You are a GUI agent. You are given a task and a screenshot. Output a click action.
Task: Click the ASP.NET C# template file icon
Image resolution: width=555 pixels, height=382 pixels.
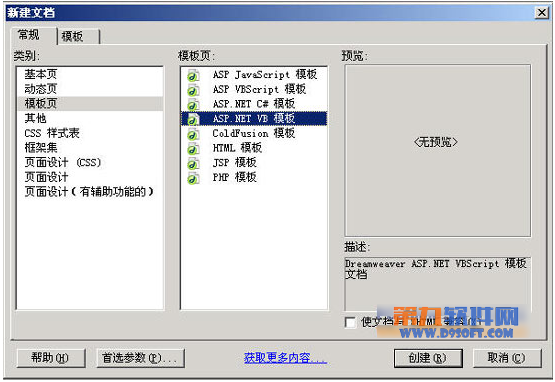(193, 104)
